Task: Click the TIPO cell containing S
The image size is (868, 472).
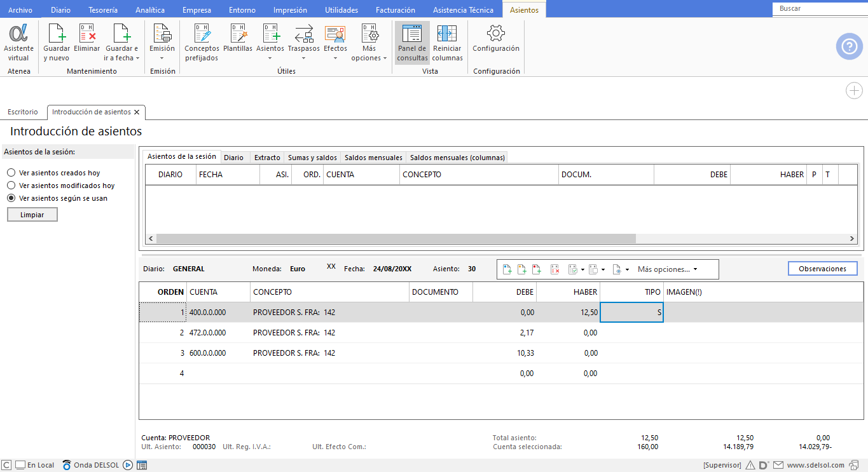Action: coord(631,313)
